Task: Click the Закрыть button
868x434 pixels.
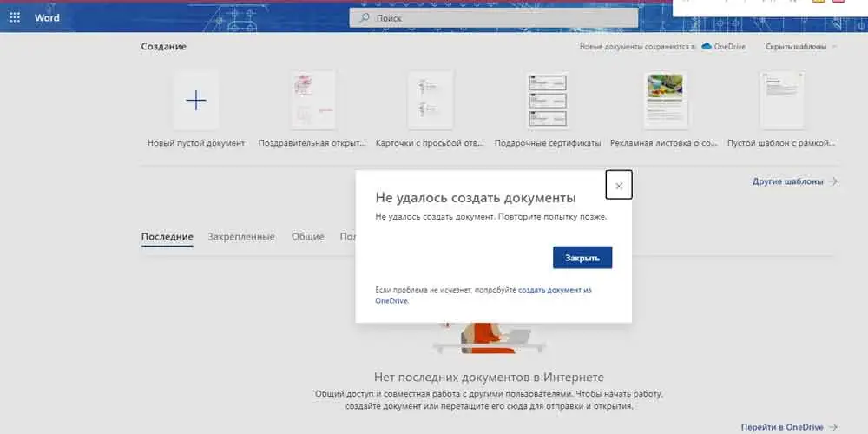Action: [x=582, y=258]
